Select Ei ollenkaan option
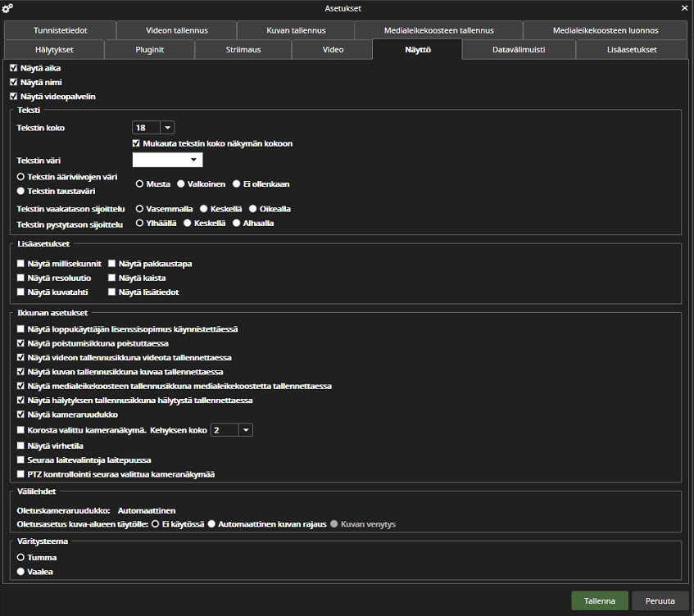 click(x=236, y=184)
